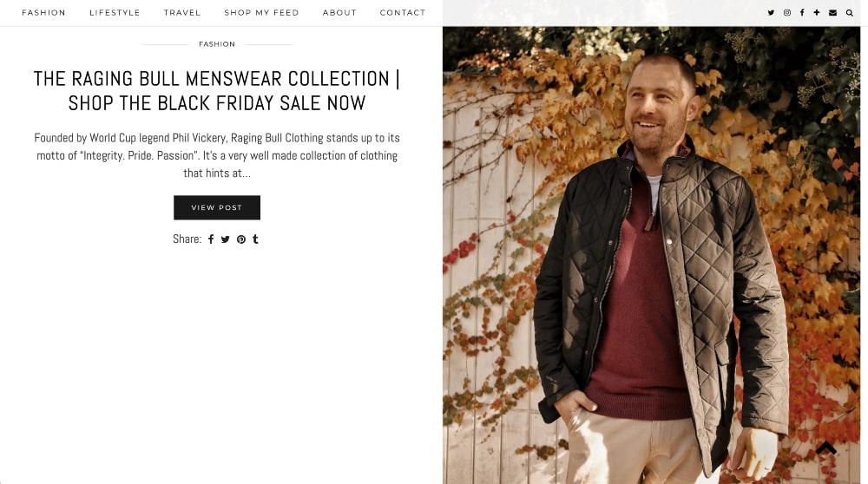868x484 pixels.
Task: Open the Facebook icon in header
Action: pos(802,13)
